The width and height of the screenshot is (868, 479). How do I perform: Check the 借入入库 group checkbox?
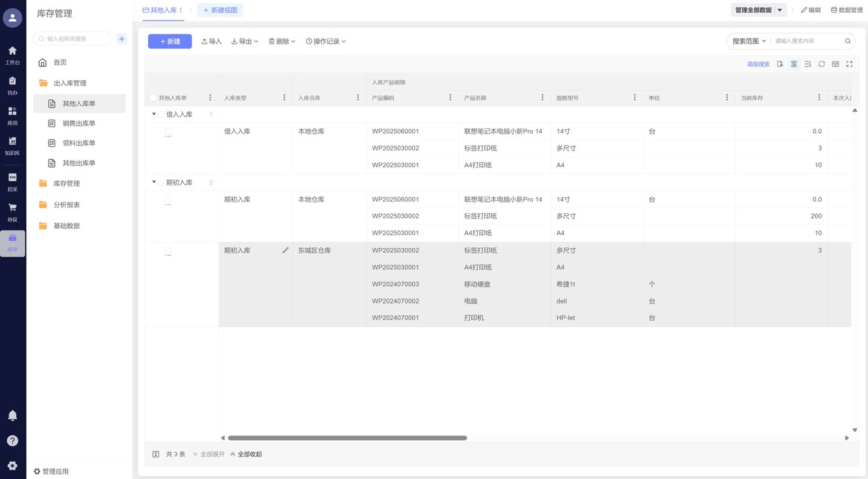161,115
